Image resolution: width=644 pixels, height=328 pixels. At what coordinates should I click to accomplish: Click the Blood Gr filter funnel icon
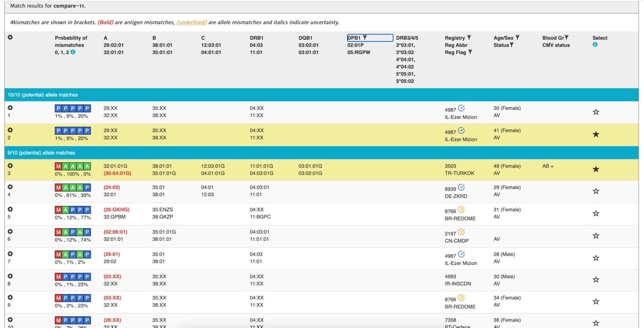566,38
